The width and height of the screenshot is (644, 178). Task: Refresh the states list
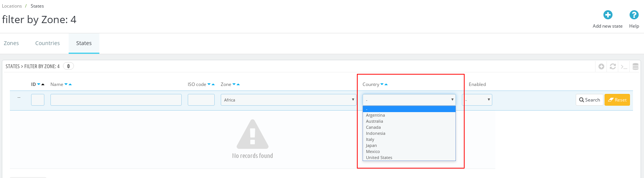click(613, 66)
